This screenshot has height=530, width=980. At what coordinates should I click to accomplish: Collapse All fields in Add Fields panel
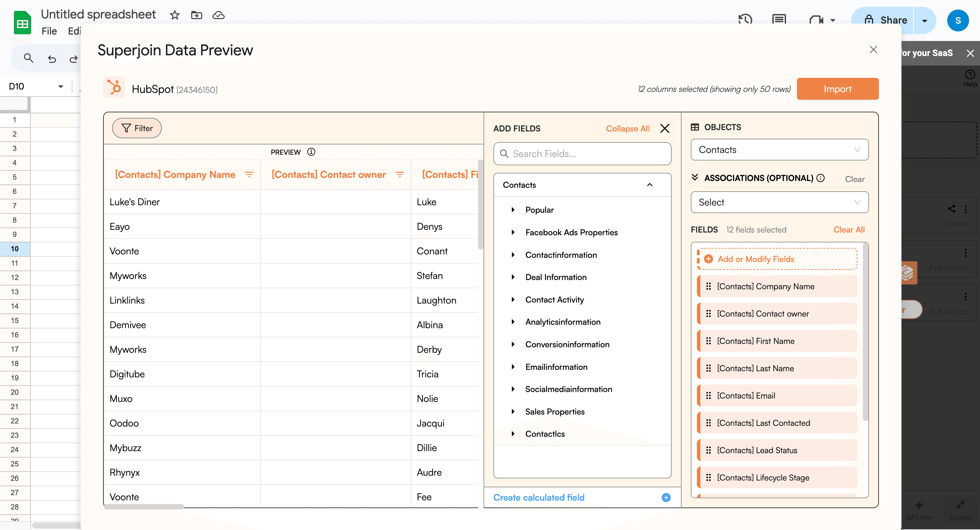point(627,129)
